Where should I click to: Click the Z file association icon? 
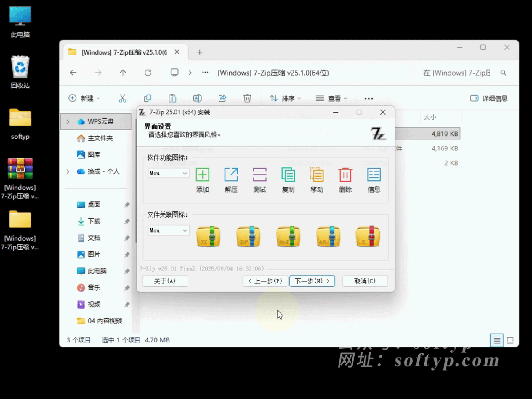[x=368, y=236]
